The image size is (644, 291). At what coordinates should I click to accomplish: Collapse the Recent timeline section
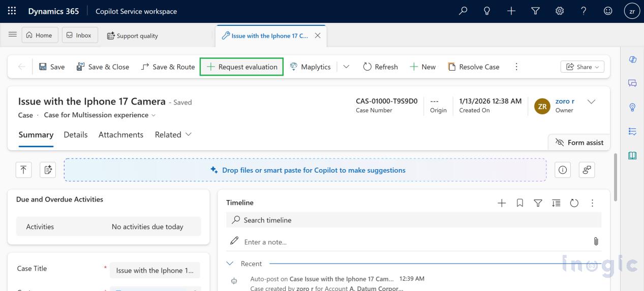point(230,264)
